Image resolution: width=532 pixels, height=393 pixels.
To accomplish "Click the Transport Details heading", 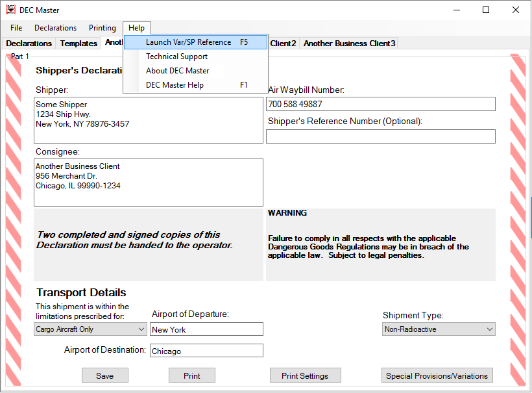I will click(x=81, y=292).
